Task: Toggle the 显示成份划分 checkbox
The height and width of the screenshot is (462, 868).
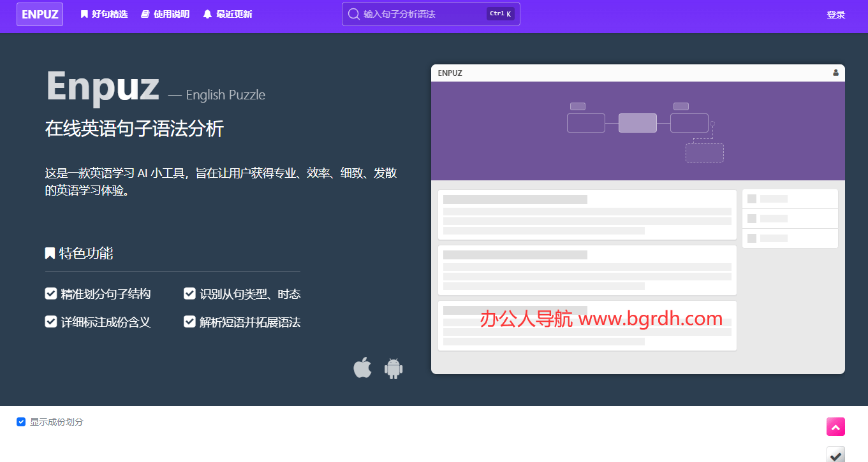Action: click(21, 422)
